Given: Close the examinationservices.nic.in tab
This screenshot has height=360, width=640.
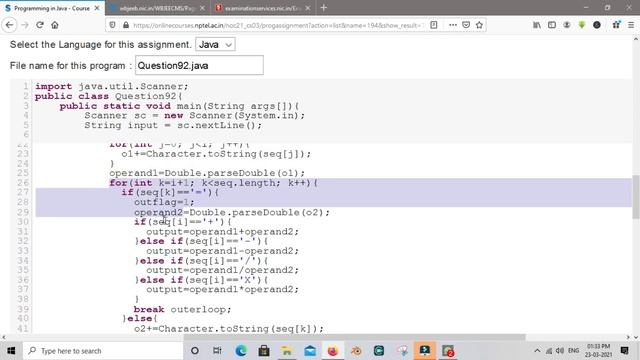Looking at the screenshot, I should 308,8.
